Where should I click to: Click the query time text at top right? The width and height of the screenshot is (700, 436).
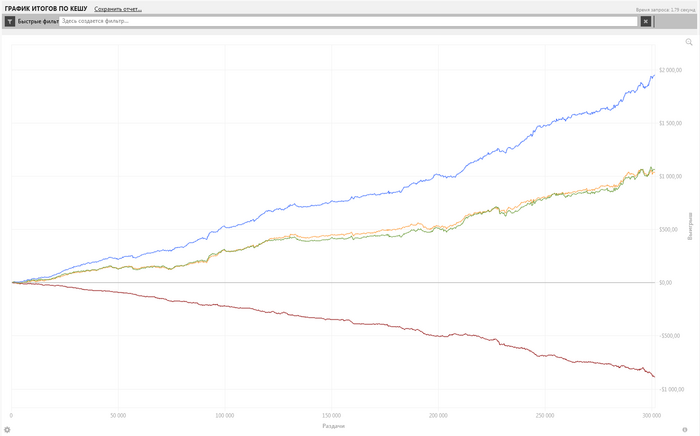pyautogui.click(x=665, y=10)
